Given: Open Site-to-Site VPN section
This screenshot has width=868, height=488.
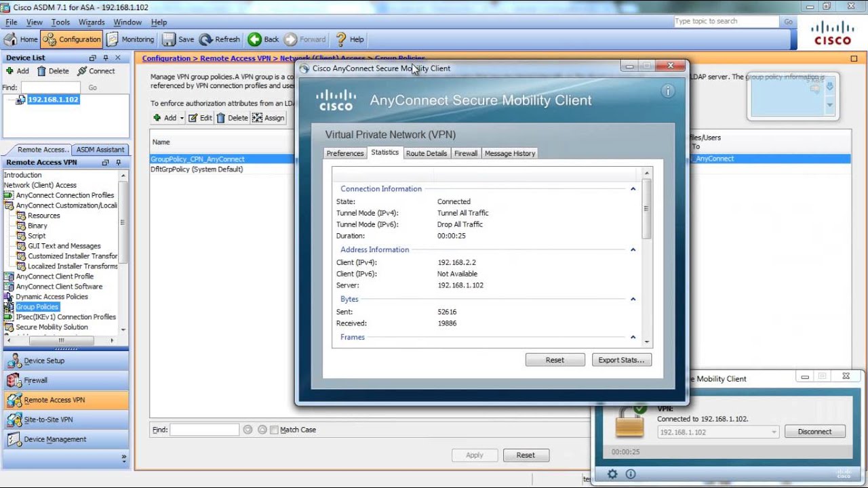Looking at the screenshot, I should pos(66,420).
